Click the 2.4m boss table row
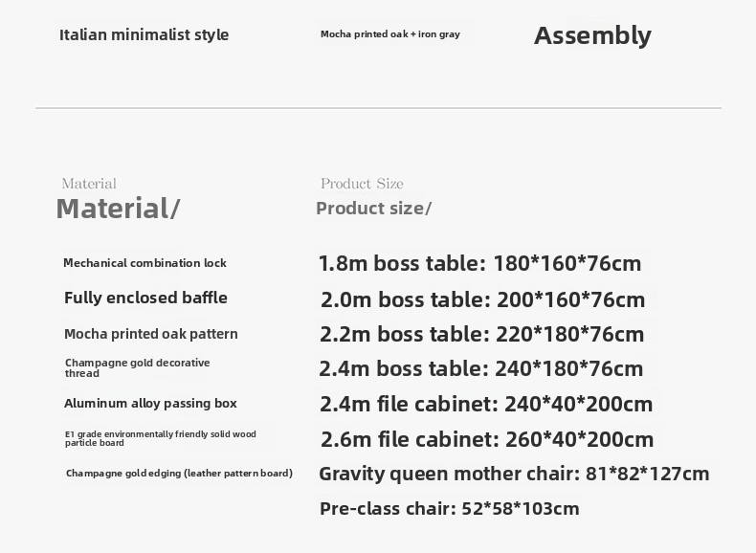This screenshot has width=756, height=553. 481,369
